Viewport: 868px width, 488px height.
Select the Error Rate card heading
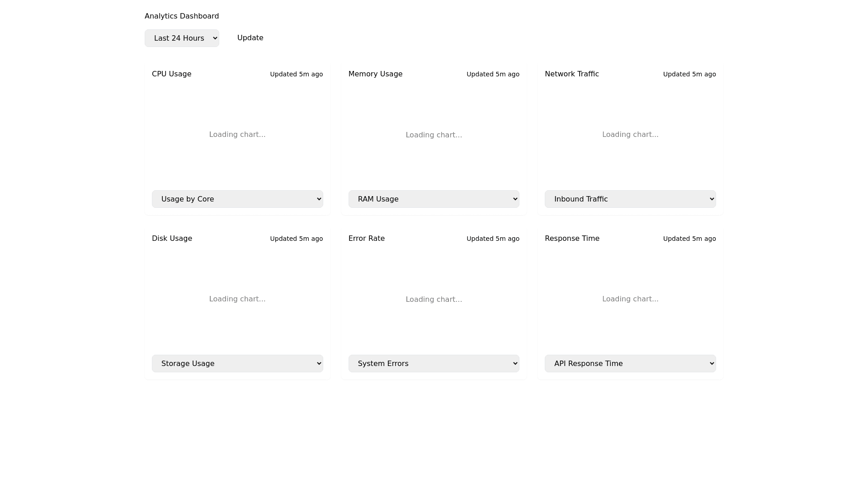[x=366, y=239]
